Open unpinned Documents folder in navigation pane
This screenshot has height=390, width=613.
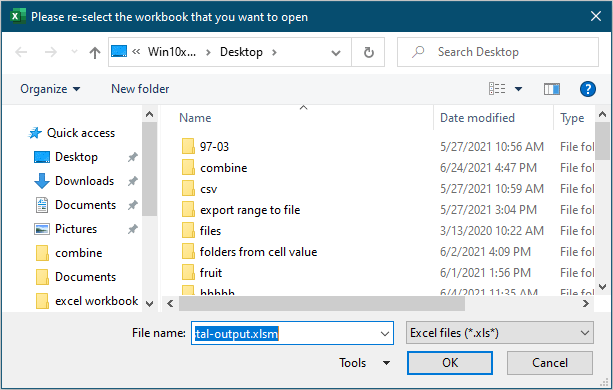coord(85,277)
